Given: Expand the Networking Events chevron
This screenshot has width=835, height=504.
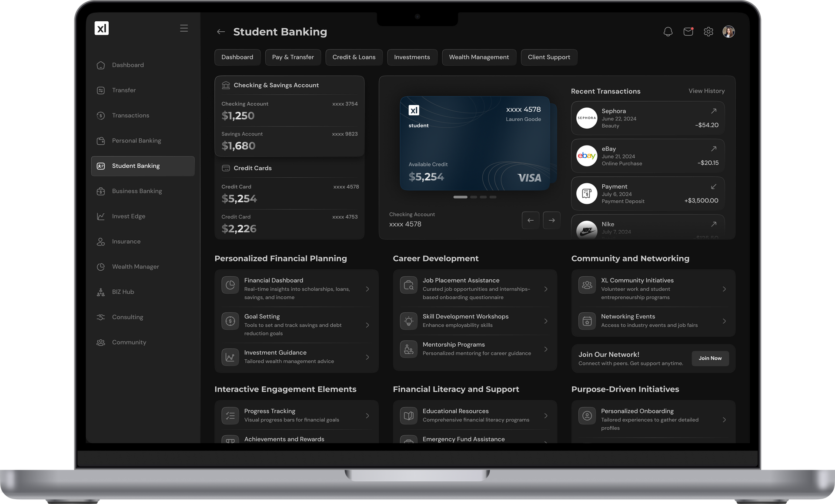Looking at the screenshot, I should (x=724, y=321).
